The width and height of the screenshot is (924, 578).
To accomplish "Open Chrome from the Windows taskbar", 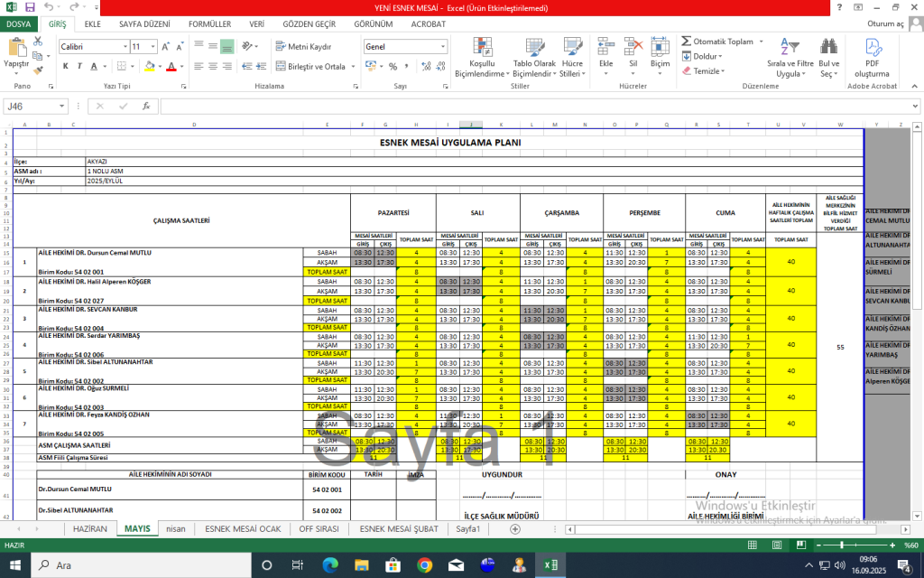I will (x=425, y=564).
